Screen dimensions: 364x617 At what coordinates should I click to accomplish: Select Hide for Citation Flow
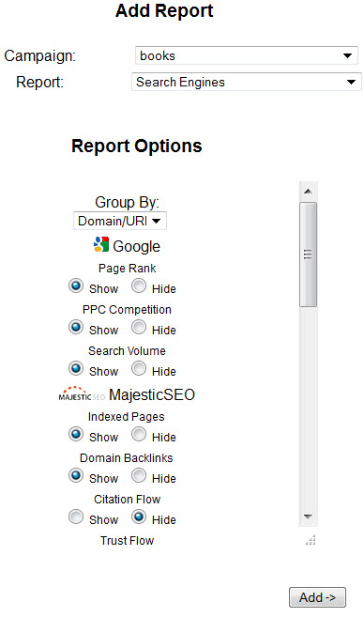(x=139, y=517)
